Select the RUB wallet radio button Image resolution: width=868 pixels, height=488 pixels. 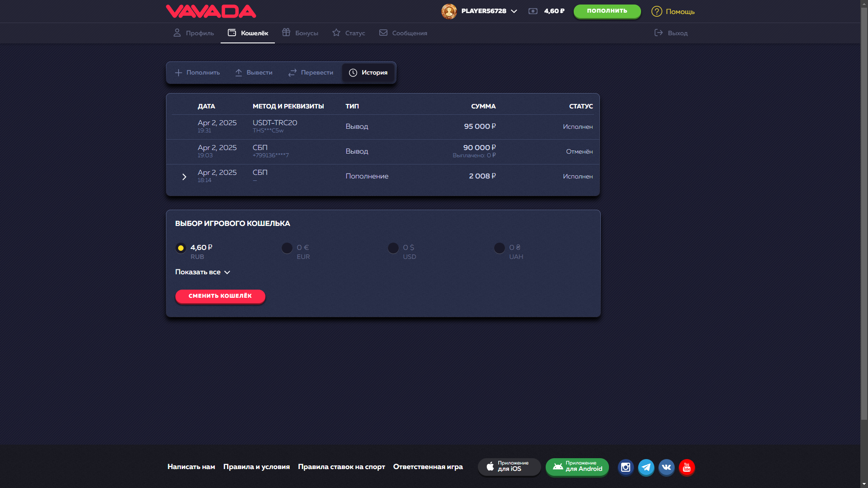180,248
